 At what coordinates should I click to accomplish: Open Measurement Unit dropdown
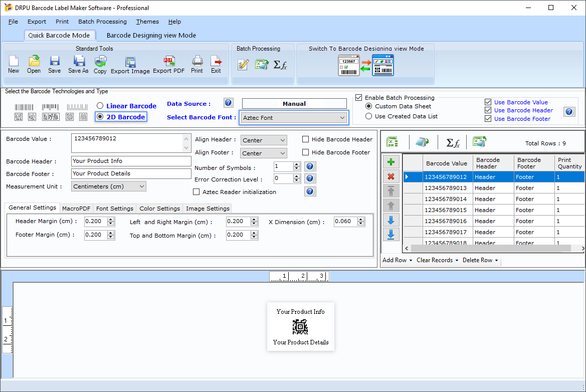109,186
